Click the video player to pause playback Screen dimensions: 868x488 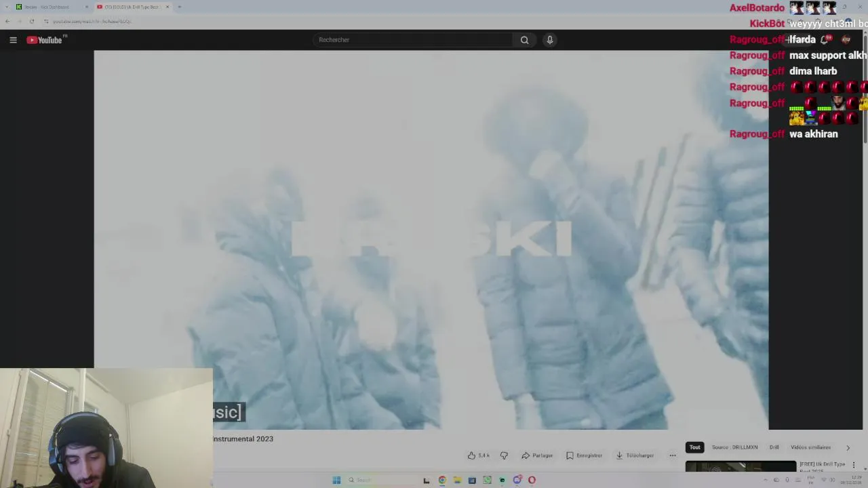pyautogui.click(x=431, y=240)
